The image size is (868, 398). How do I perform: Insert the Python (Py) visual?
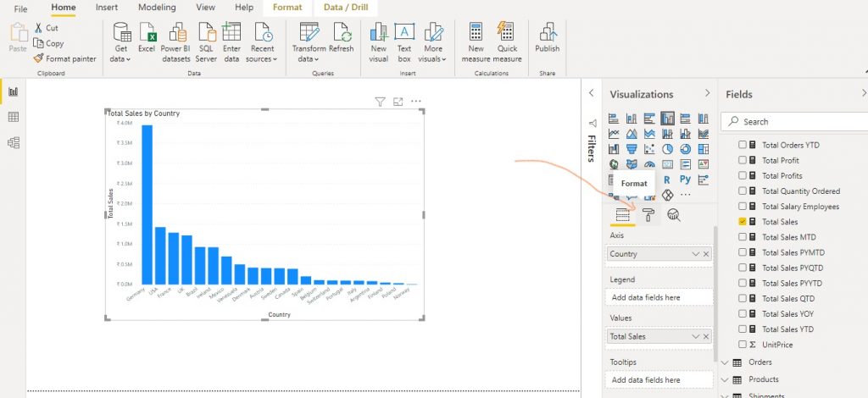tap(685, 180)
